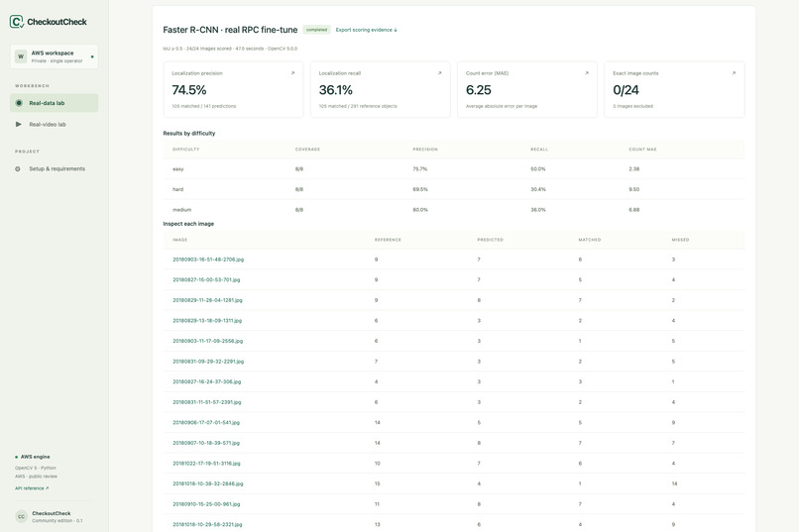Open image 20180910-15-25-00-961.jpg

tap(206, 504)
